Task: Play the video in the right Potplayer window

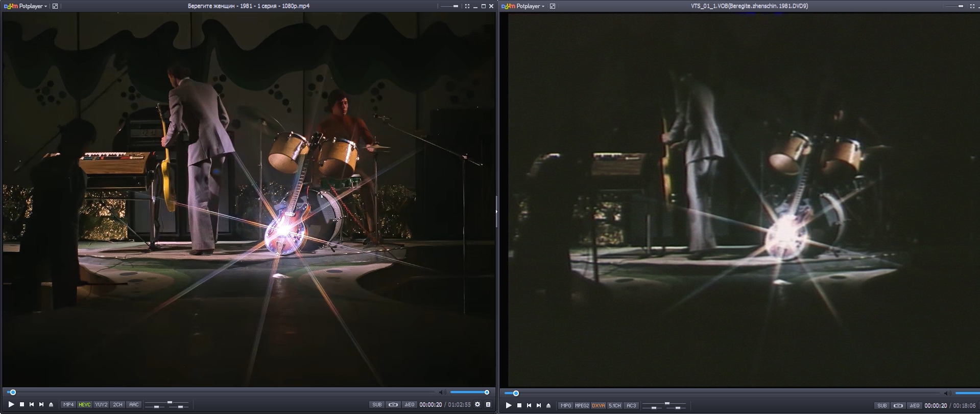Action: (x=509, y=405)
